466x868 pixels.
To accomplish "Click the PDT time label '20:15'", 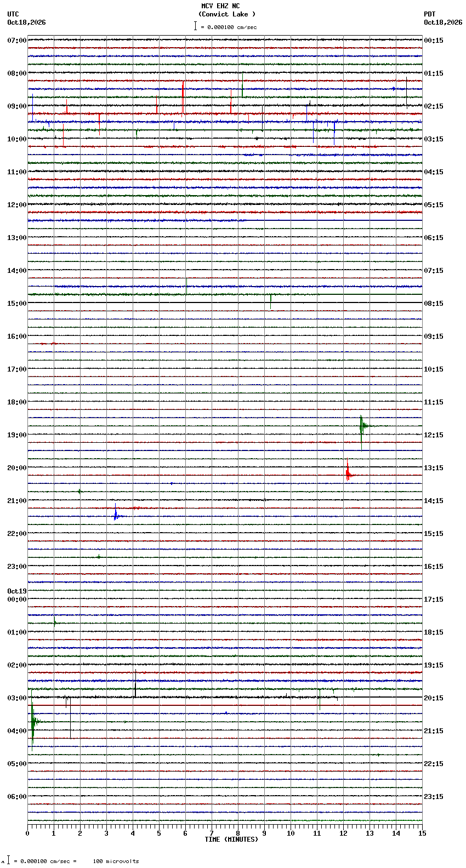I will coord(433,698).
